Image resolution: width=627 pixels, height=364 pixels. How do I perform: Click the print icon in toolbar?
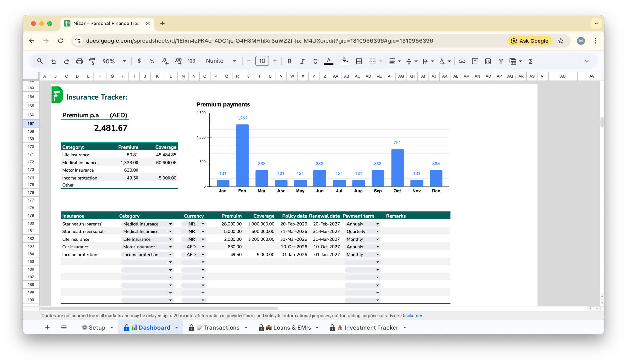pos(79,61)
